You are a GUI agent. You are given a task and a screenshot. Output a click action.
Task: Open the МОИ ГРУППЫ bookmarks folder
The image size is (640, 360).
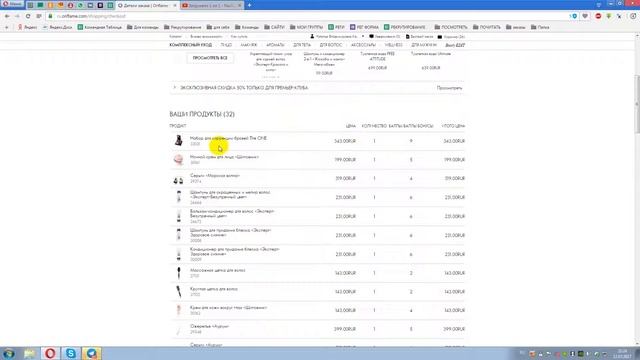307,27
